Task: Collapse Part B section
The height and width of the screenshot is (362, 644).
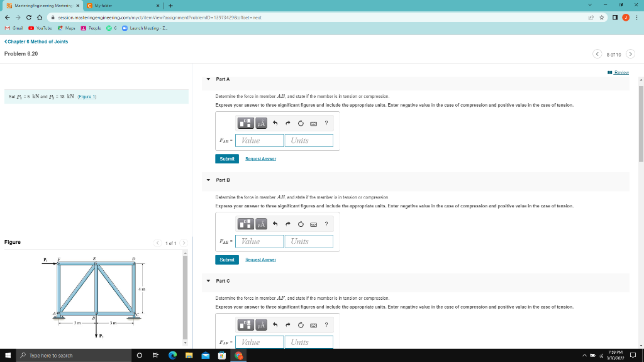Action: 208,180
